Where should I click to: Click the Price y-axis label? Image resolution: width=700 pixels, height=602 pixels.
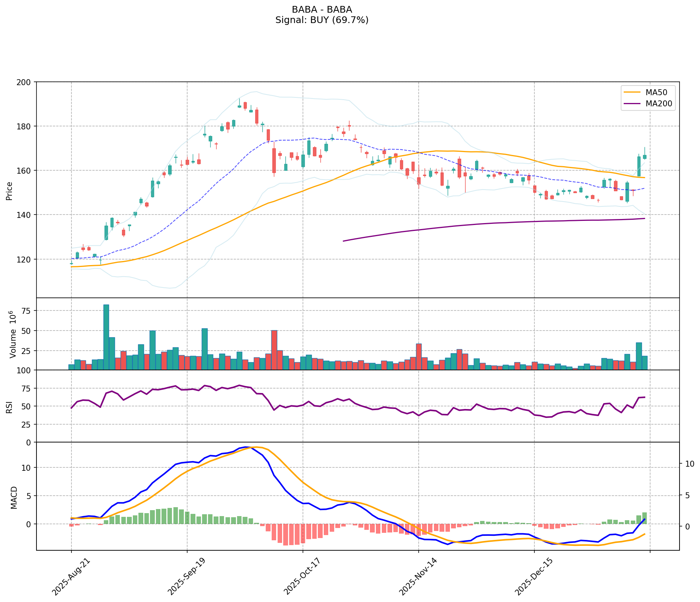(9, 191)
